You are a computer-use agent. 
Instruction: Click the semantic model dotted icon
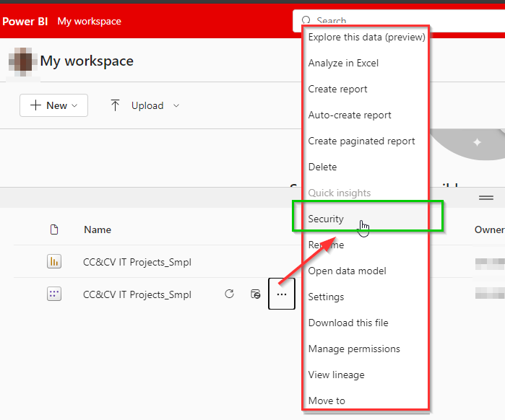54,294
